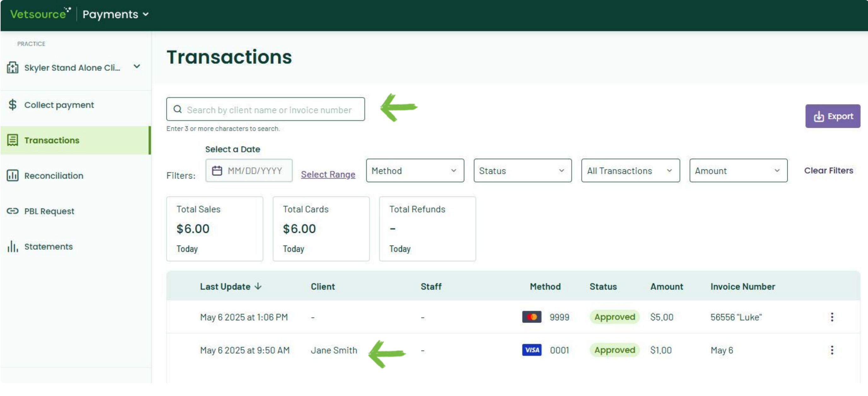Screen dimensions: 868x396
Task: Click the Mastercard icon for card 9999
Action: click(x=532, y=317)
